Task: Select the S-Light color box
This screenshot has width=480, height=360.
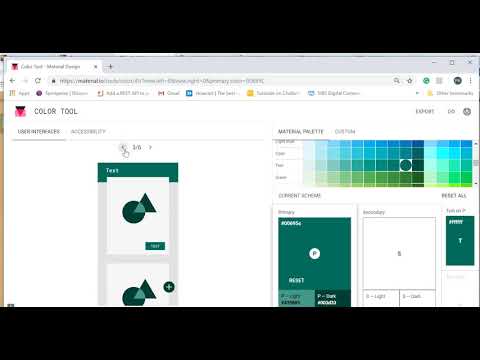Action: point(381,298)
